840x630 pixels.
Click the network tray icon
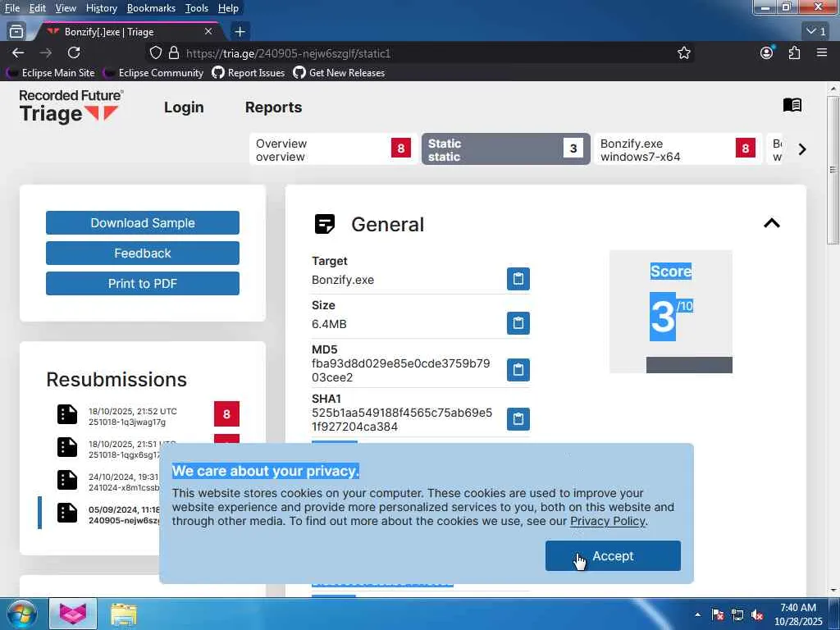(x=737, y=615)
